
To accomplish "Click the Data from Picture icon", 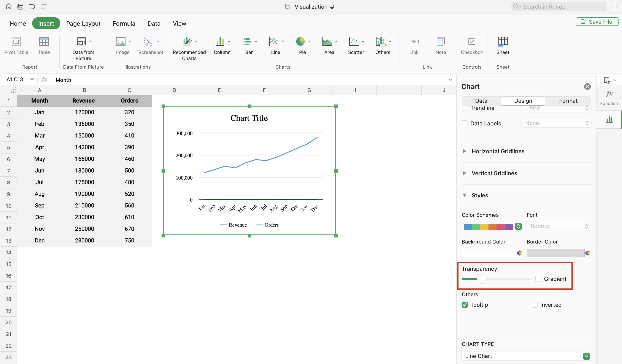I will (81, 41).
